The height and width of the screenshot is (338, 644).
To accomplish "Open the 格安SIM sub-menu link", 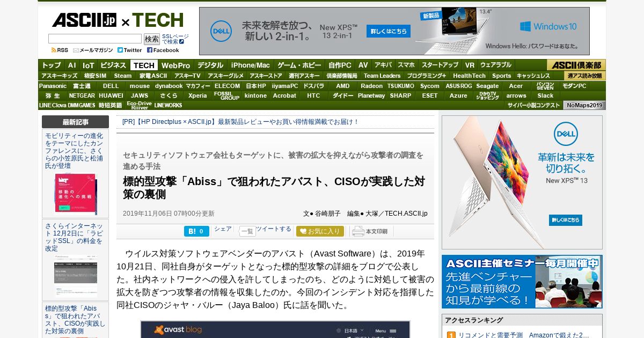I will 95,76.
